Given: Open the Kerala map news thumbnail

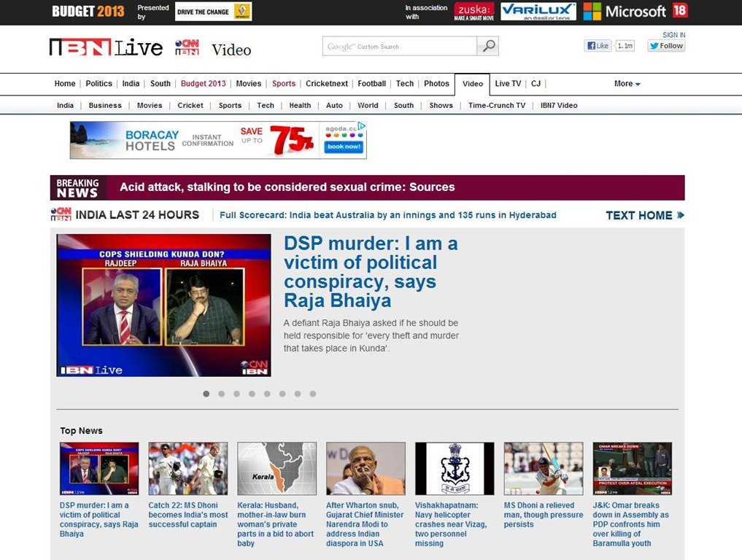Looking at the screenshot, I should coord(277,469).
